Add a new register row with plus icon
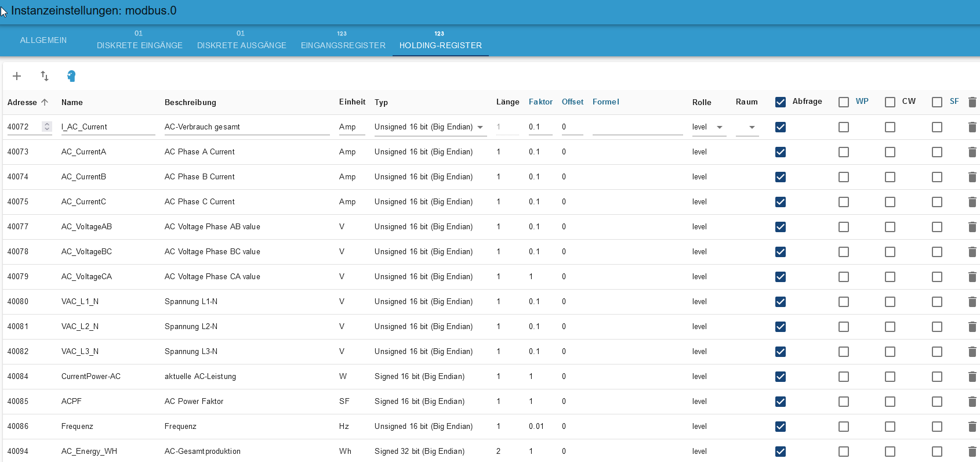 [x=17, y=76]
